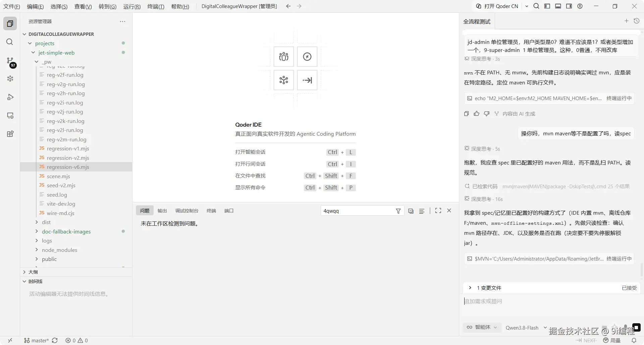Open the 运行(R) menu

coord(132,6)
